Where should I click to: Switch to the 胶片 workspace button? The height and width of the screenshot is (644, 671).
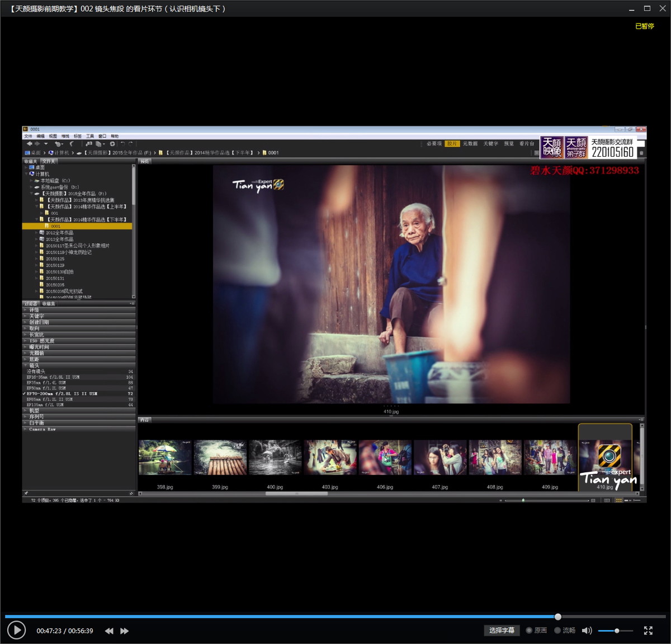click(x=452, y=144)
